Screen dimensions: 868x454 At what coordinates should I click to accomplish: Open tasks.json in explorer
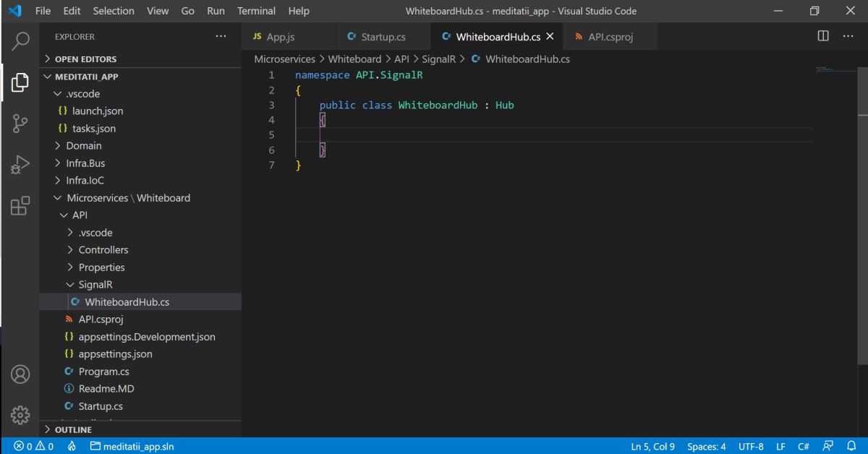140,129
